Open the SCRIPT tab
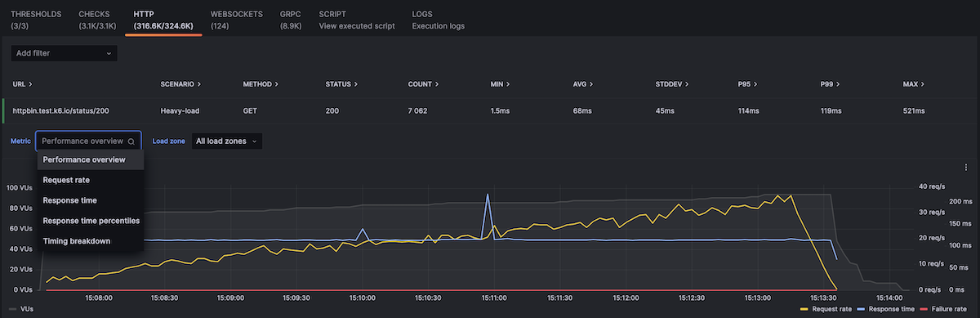The width and height of the screenshot is (980, 318). [357, 20]
